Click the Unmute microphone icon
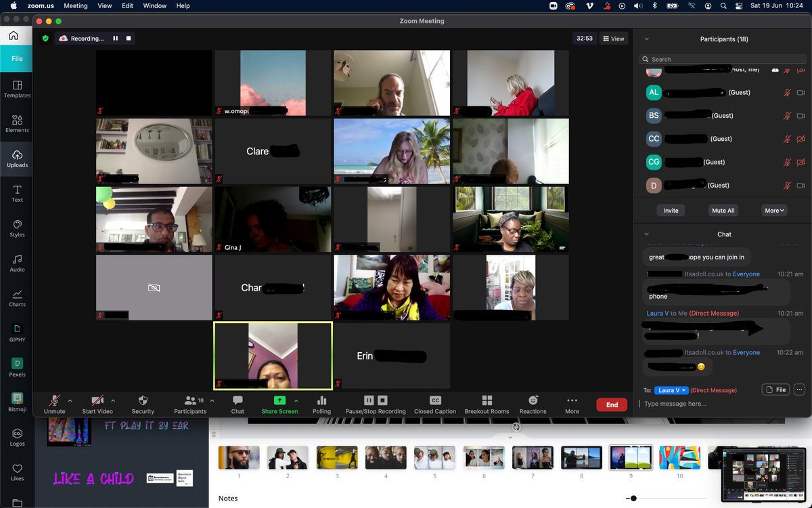Screen dimensions: 812x508 pyautogui.click(x=54, y=400)
